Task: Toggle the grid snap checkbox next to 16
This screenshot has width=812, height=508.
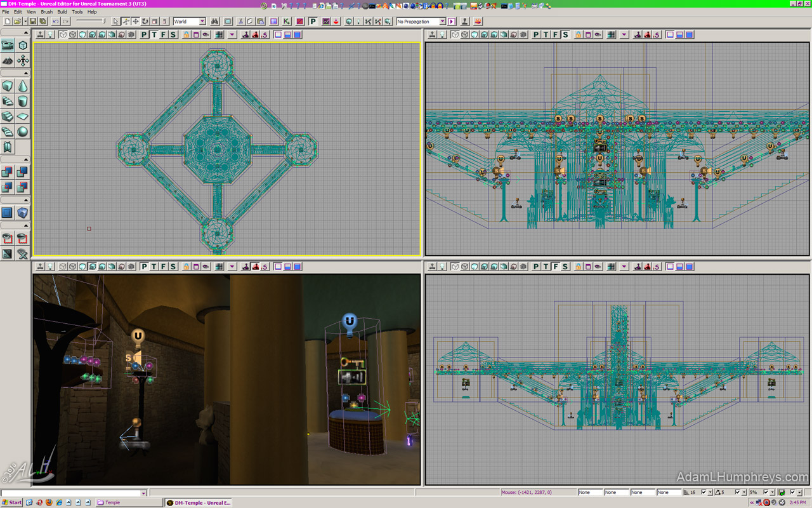Action: click(x=704, y=492)
